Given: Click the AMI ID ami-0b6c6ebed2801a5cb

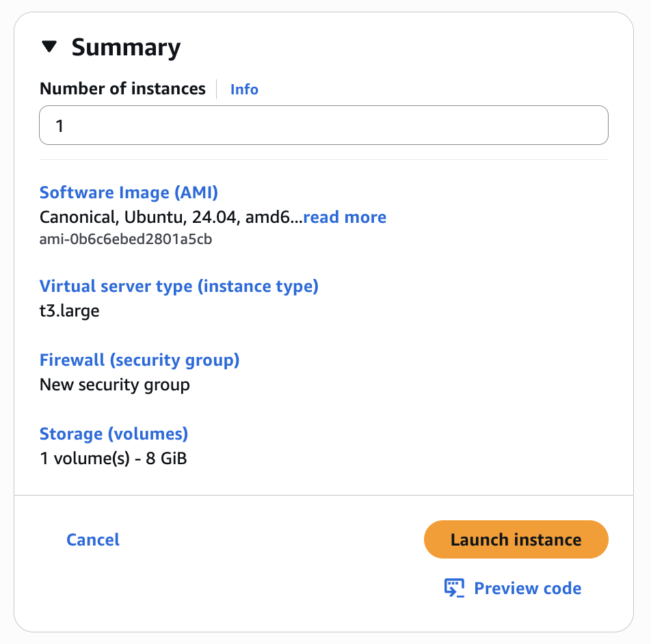Looking at the screenshot, I should [126, 240].
